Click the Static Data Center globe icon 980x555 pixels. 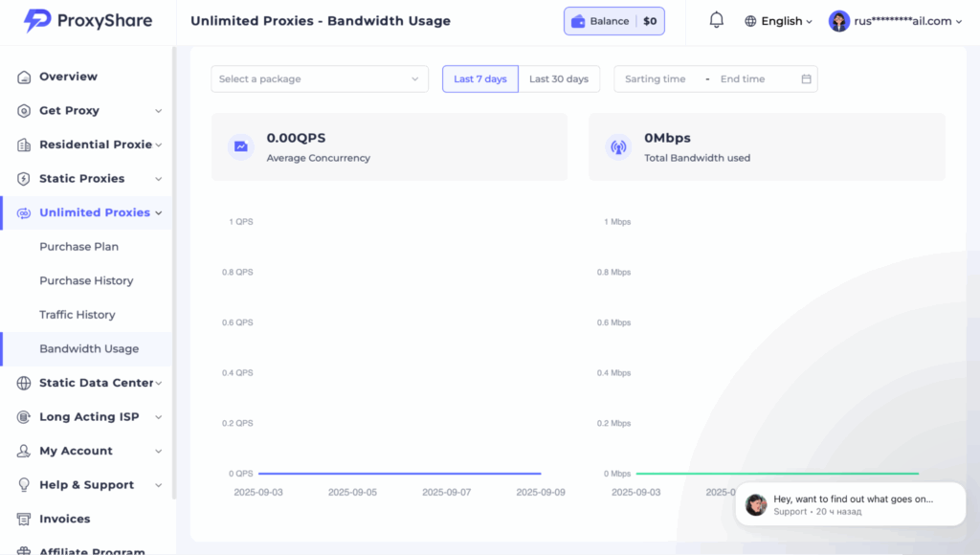[x=24, y=383]
